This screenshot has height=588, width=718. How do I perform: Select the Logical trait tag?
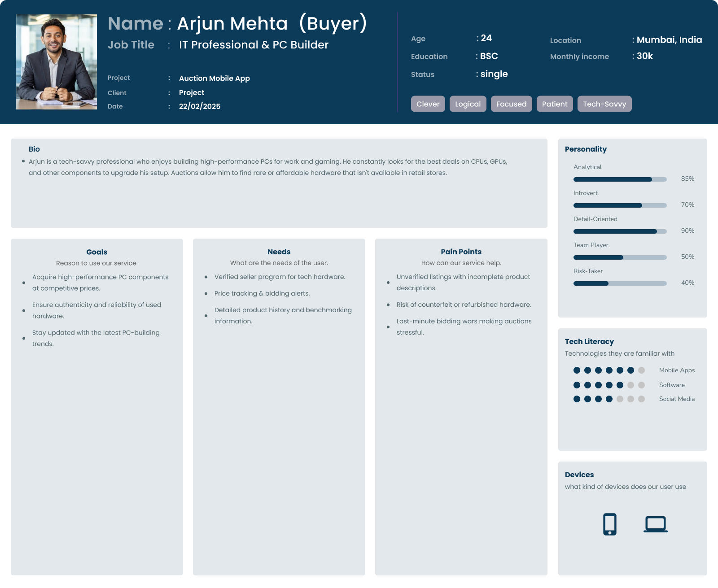coord(468,104)
